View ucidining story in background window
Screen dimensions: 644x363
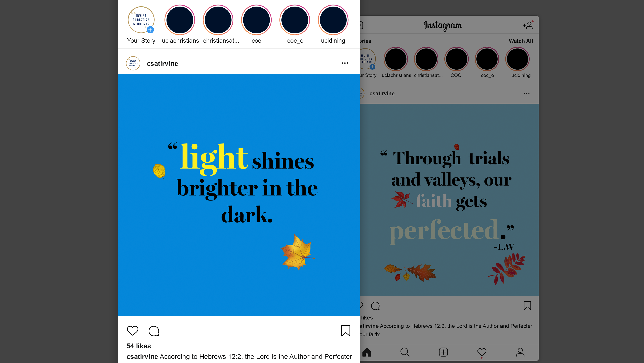(x=517, y=59)
